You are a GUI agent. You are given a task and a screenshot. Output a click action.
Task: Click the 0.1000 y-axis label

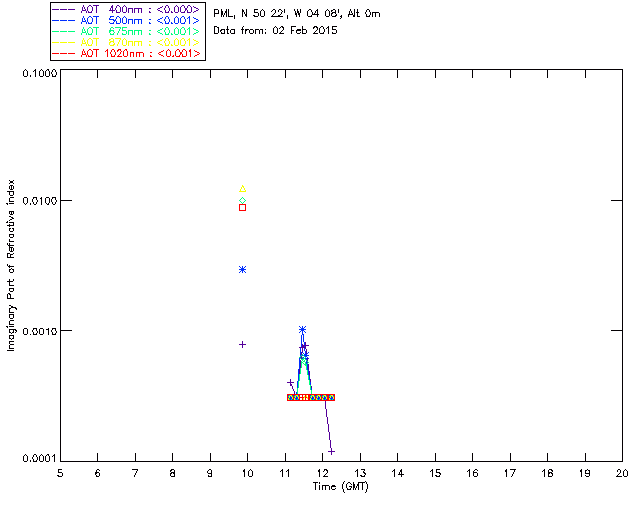40,73
